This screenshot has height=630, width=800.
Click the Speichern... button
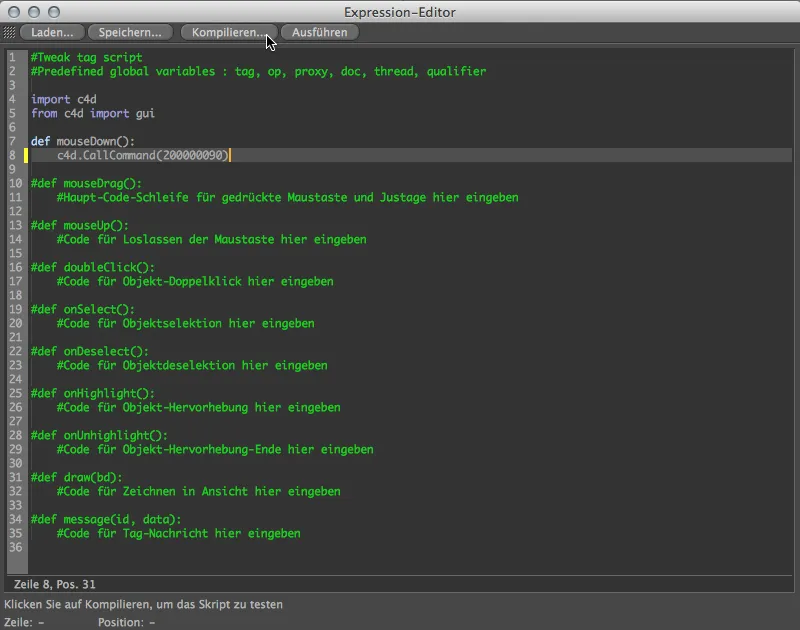coord(130,32)
